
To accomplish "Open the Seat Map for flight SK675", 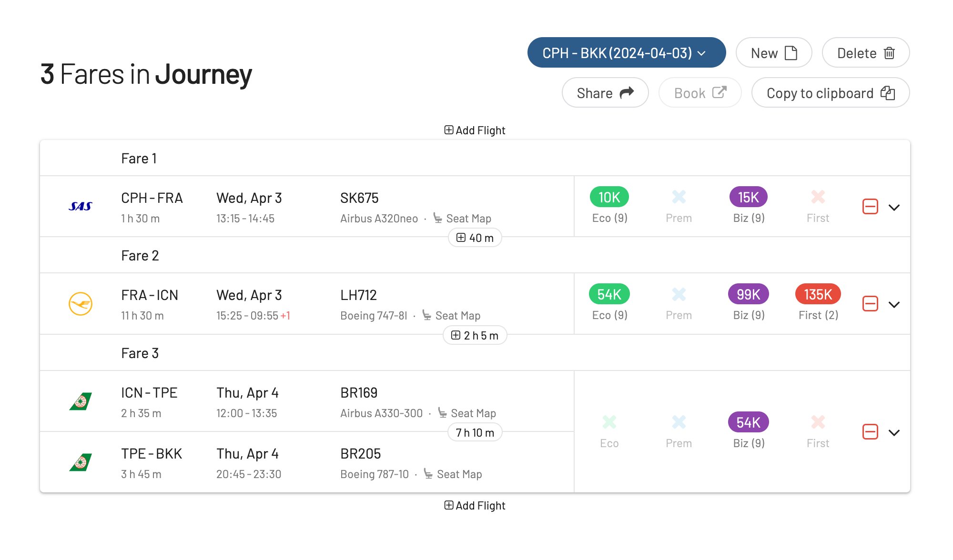I will tap(468, 218).
